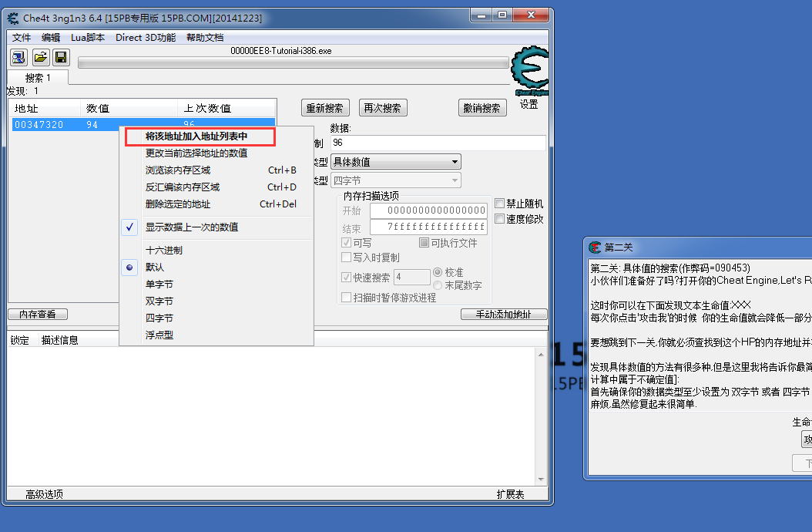The width and height of the screenshot is (812, 532).
Task: Click the address list scrollbar down arrow
Action: pos(541,479)
